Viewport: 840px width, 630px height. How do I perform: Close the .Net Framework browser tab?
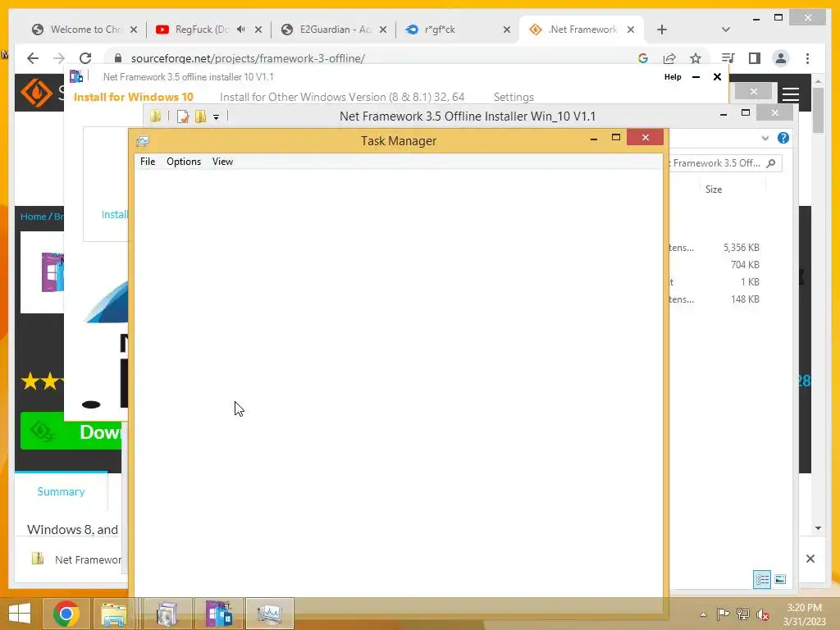[x=631, y=30]
